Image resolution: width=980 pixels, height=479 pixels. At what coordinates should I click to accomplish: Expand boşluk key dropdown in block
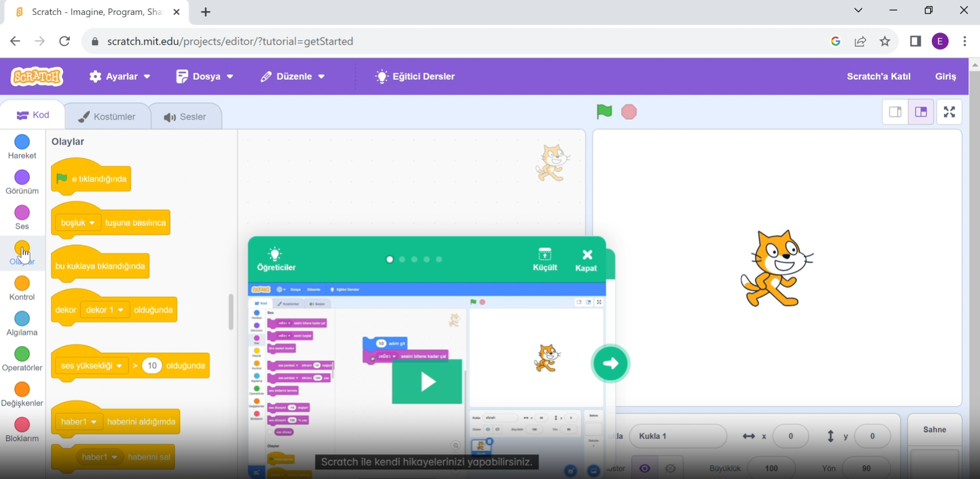point(78,223)
